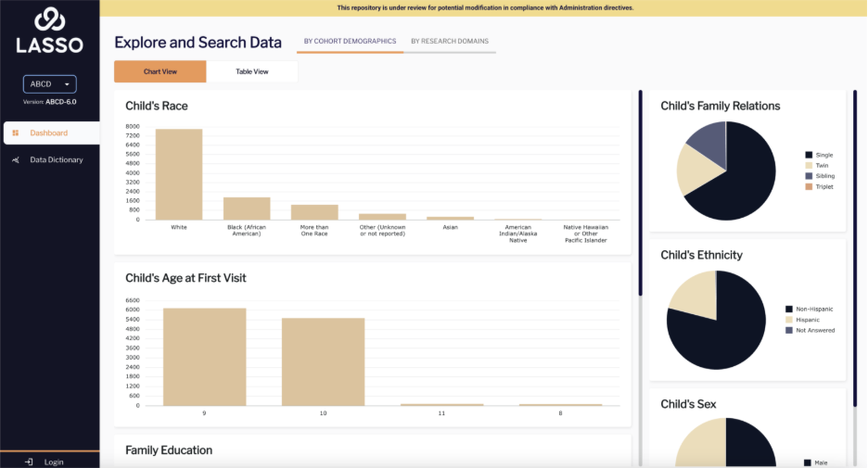
Task: Click the American Indian/Alaska Native label
Action: pos(518,234)
